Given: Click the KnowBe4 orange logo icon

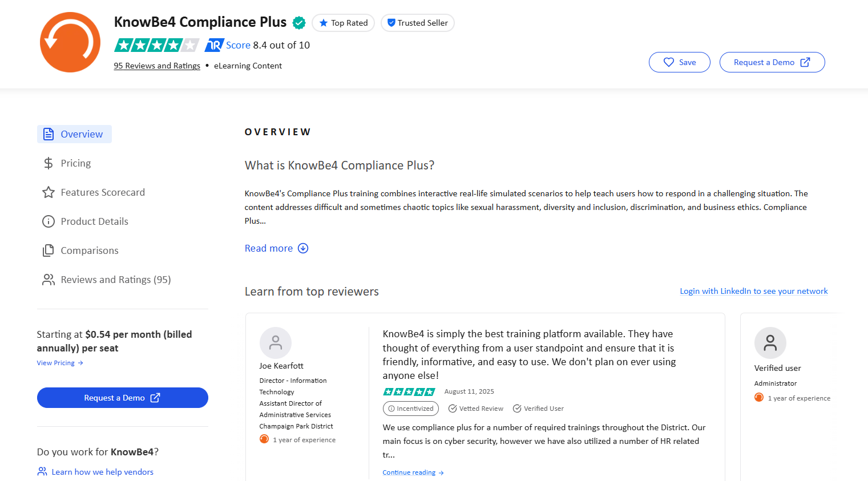Looking at the screenshot, I should [70, 42].
